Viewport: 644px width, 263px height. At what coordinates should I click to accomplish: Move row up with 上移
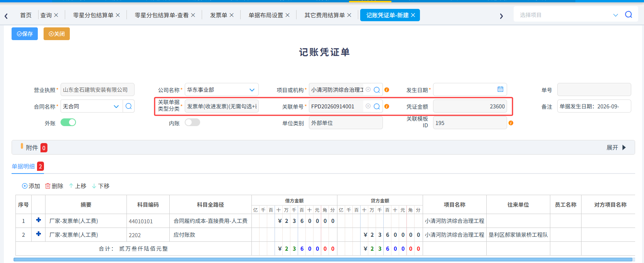pos(78,186)
